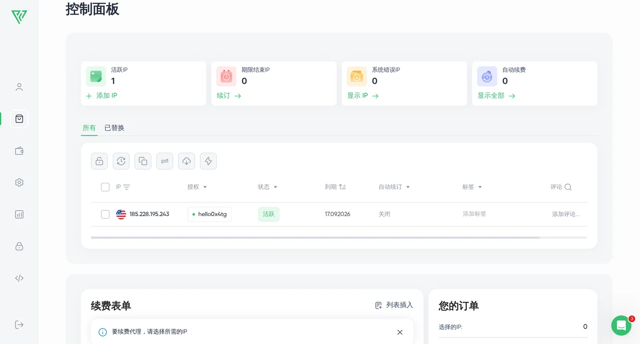This screenshot has height=344, width=644.
Task: Click the 续费表单 heading
Action: [x=111, y=306]
